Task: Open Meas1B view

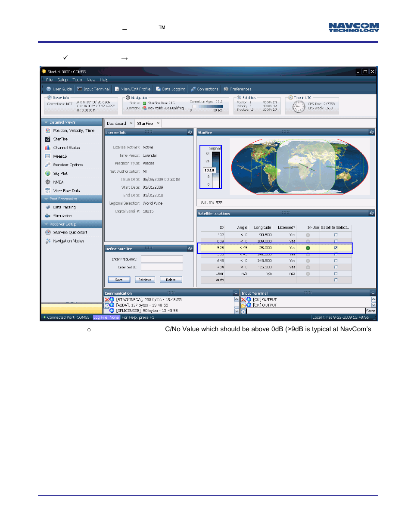Action: 56,156
